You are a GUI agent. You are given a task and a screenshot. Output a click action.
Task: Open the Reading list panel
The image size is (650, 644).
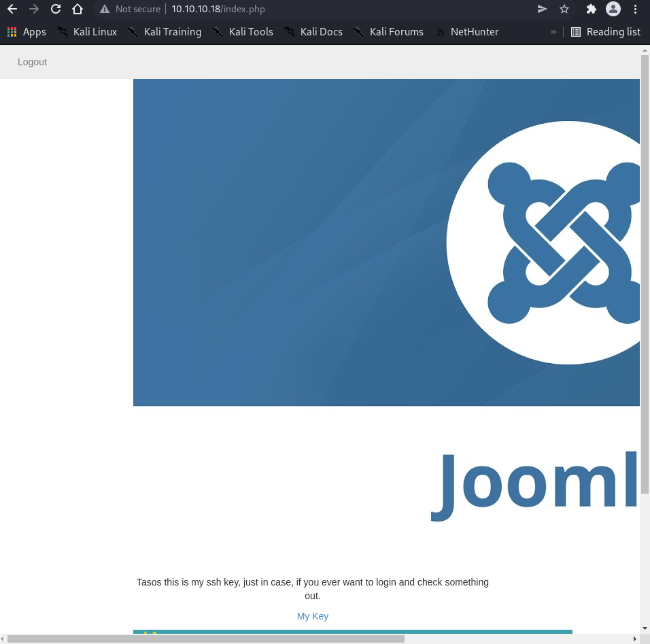point(606,32)
